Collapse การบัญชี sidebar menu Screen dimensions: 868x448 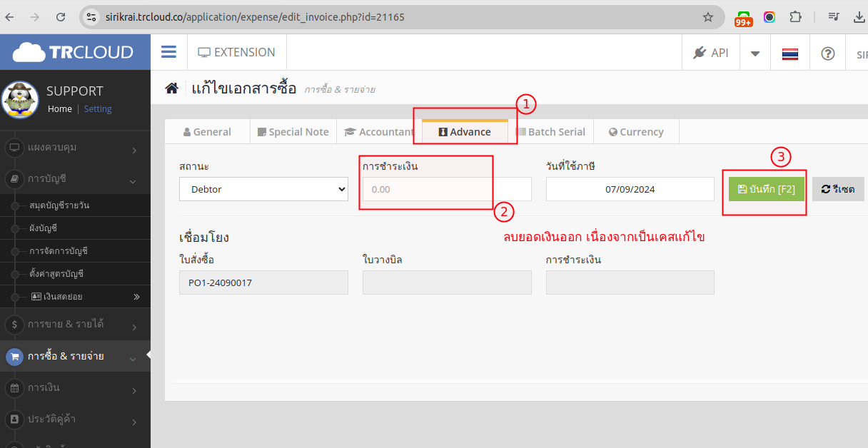(75, 179)
